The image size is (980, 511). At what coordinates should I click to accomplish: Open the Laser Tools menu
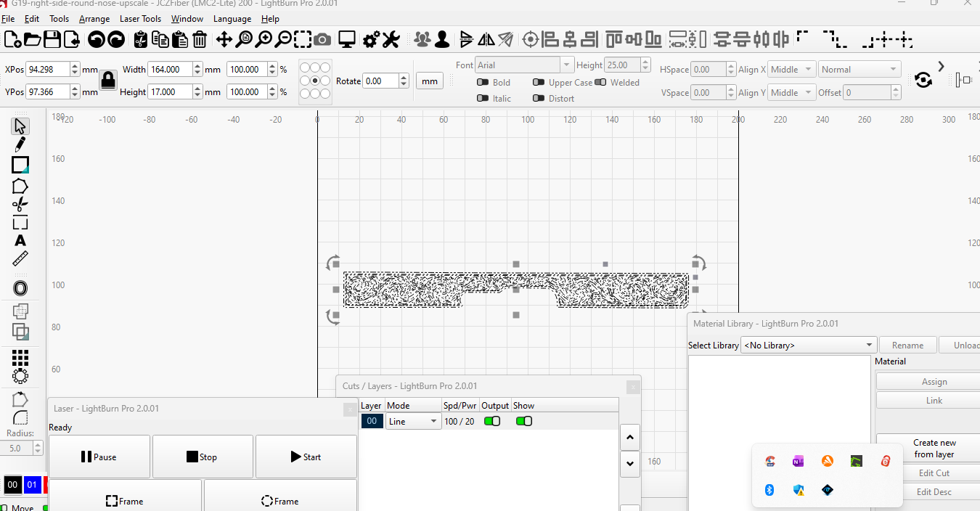point(140,19)
